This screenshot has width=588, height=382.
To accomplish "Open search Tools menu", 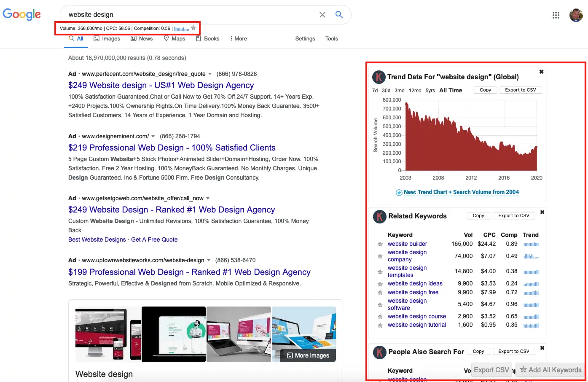I will pyautogui.click(x=332, y=39).
